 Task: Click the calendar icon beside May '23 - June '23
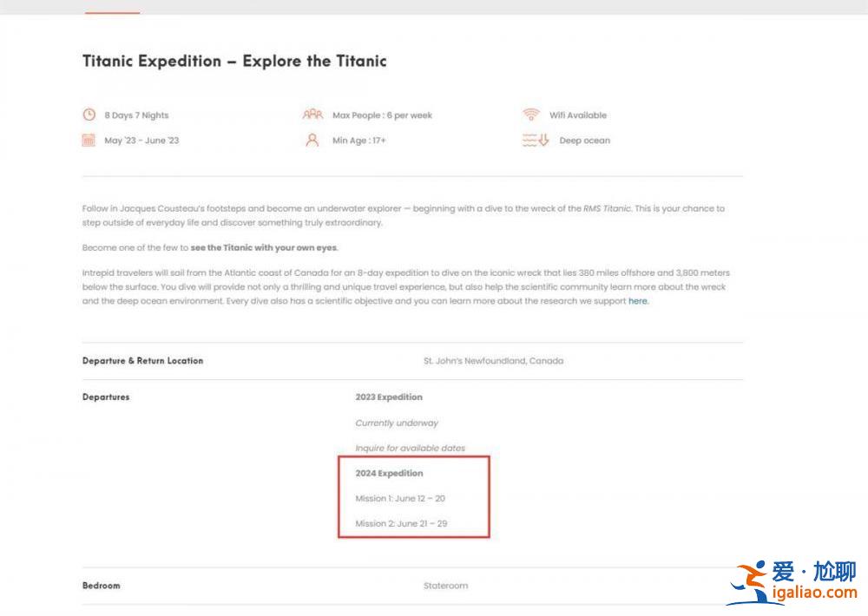coord(89,140)
